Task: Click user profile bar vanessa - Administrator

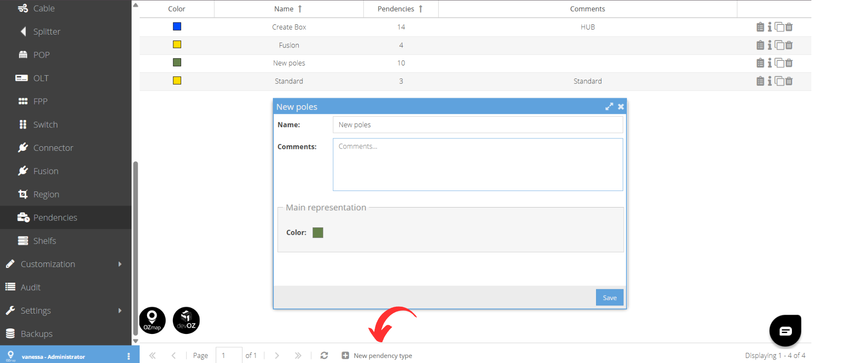Action: pos(70,354)
